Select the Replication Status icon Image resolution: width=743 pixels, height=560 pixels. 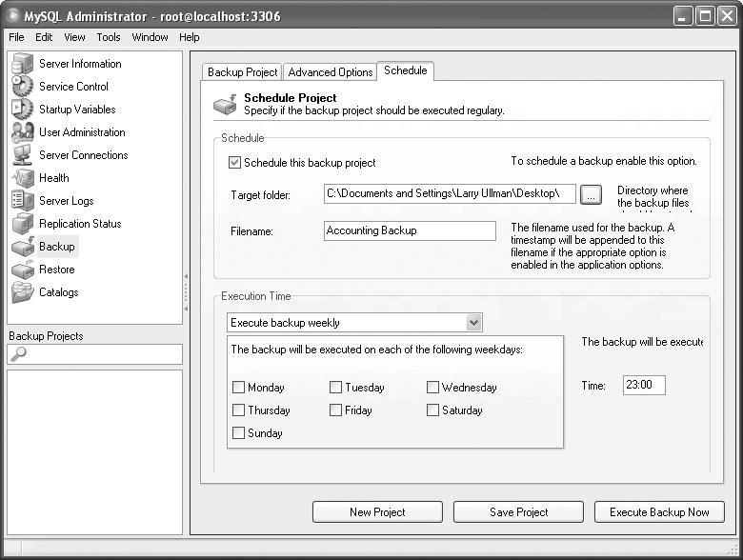(22, 224)
